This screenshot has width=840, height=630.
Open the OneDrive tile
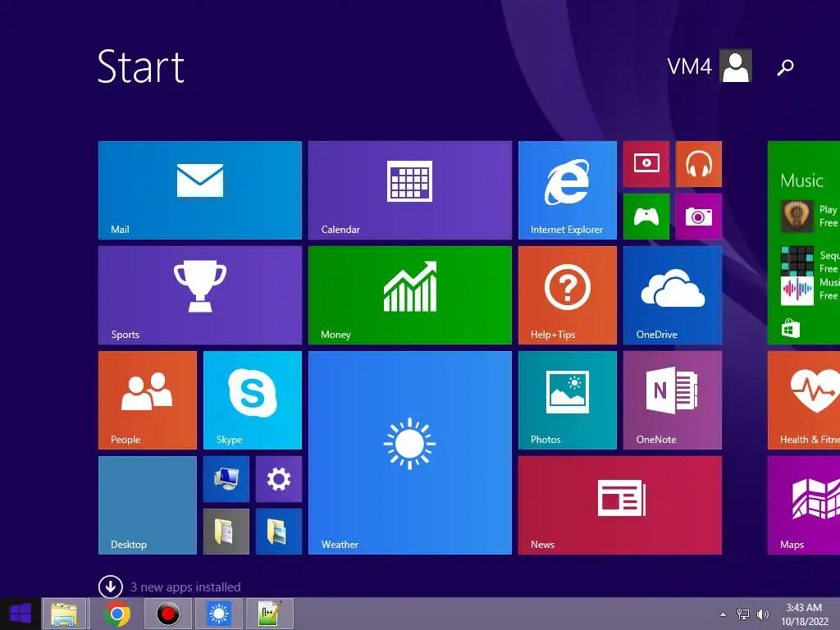tap(673, 295)
